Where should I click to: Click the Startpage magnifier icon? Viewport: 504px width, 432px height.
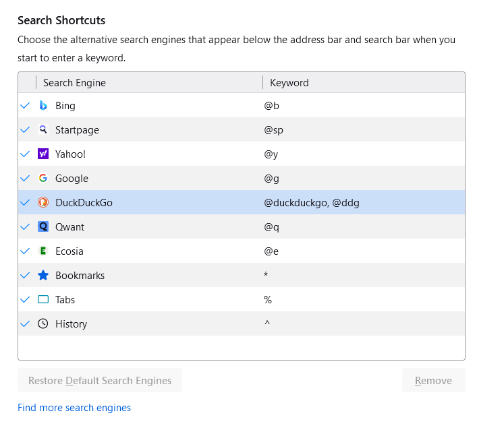click(x=43, y=130)
